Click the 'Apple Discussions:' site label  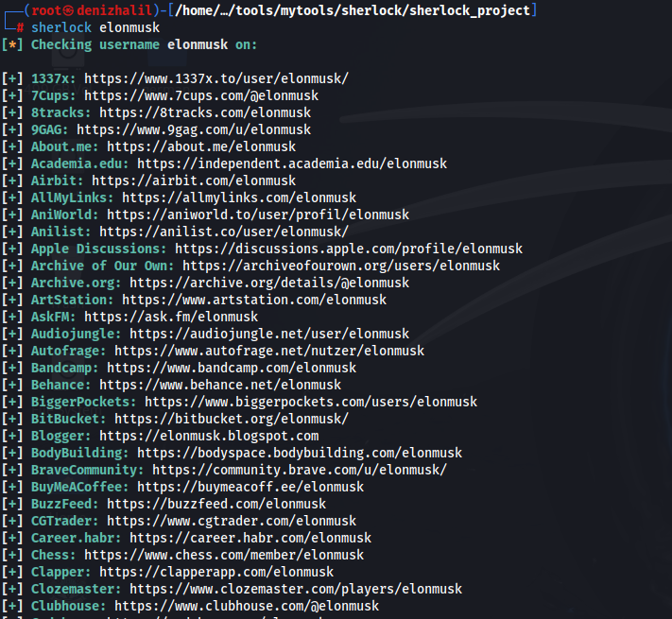pyautogui.click(x=98, y=249)
